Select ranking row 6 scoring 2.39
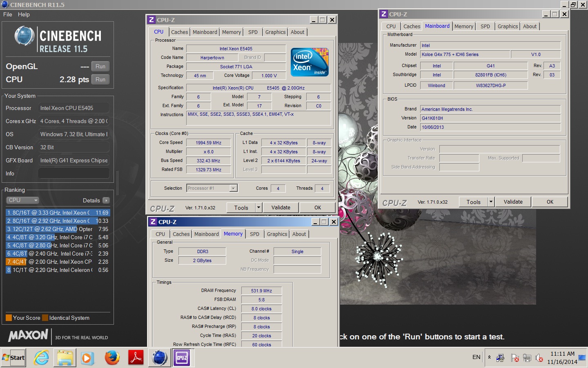The height and width of the screenshot is (368, 588). click(58, 254)
